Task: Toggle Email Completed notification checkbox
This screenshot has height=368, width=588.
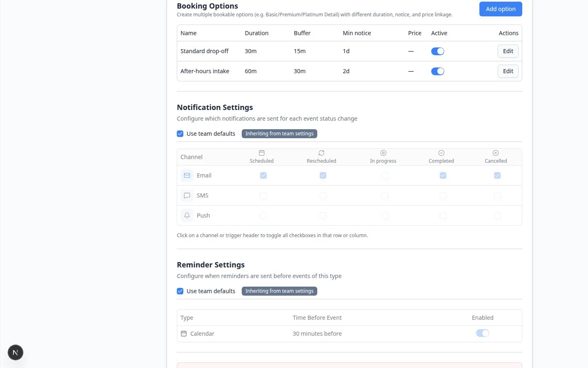Action: tap(443, 175)
